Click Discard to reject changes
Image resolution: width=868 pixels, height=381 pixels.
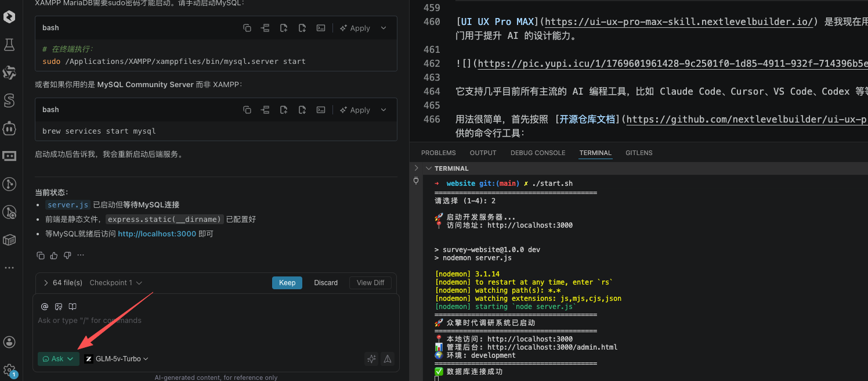pos(326,283)
